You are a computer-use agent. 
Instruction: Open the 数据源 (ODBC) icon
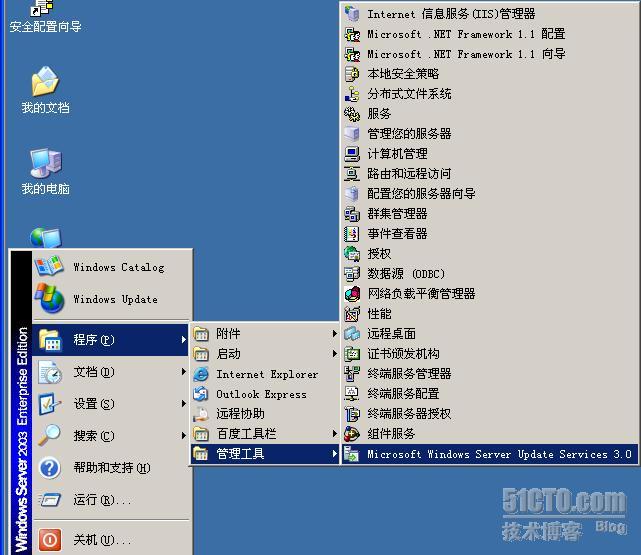point(352,274)
